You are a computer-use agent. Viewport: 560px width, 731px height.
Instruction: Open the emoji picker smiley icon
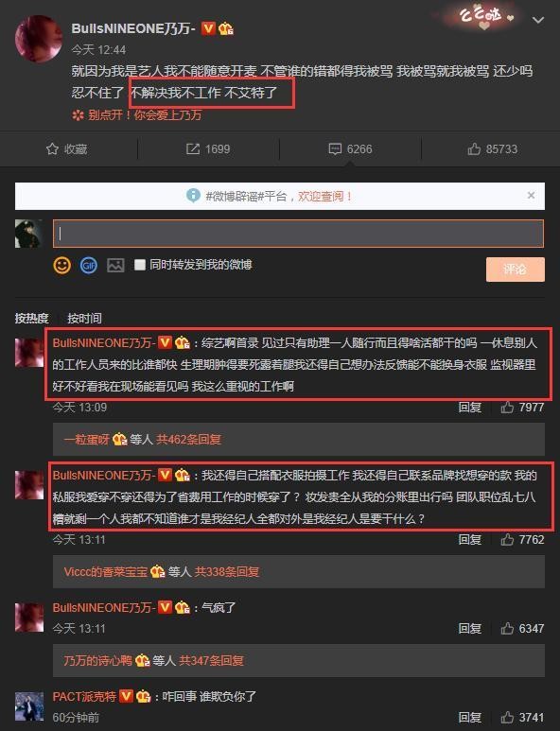click(62, 266)
